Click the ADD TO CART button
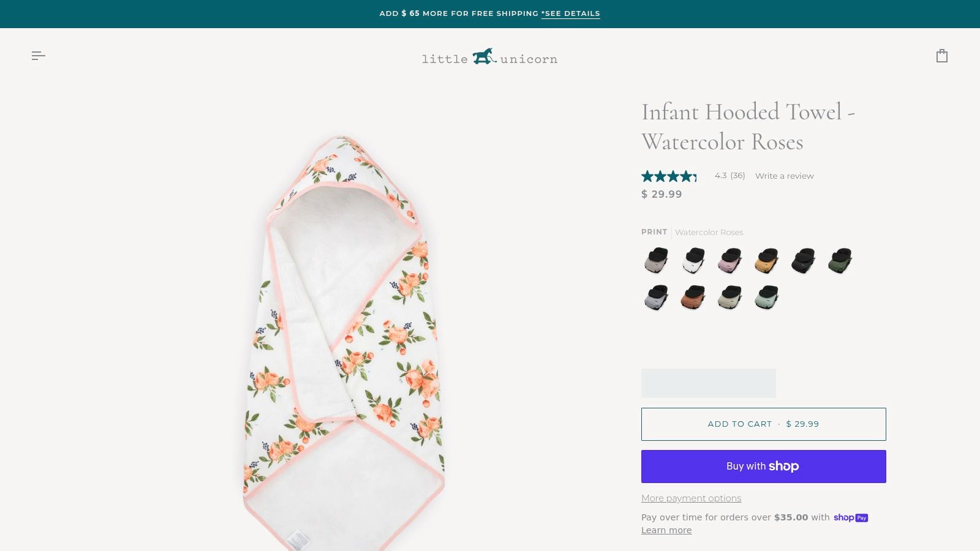This screenshot has width=980, height=551. point(763,424)
